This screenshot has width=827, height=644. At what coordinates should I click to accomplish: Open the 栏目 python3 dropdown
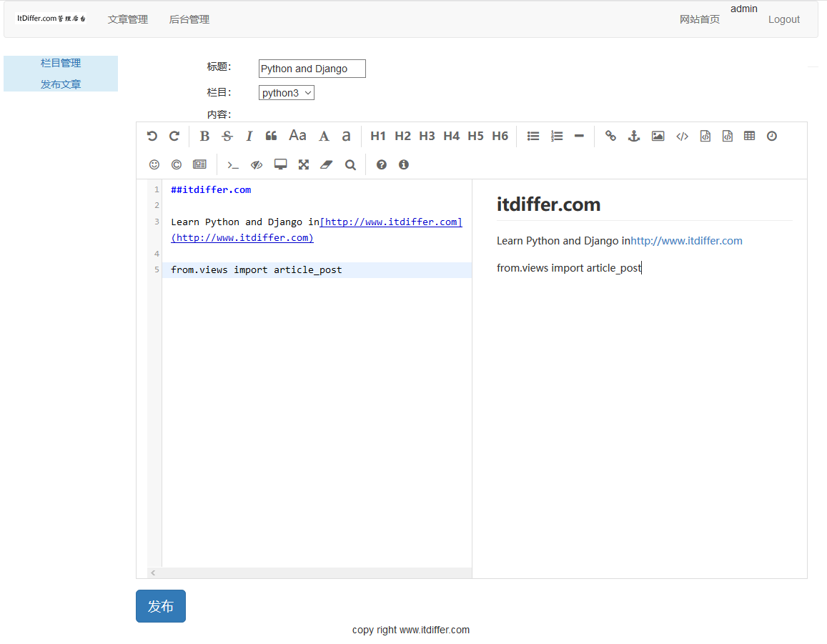[287, 93]
